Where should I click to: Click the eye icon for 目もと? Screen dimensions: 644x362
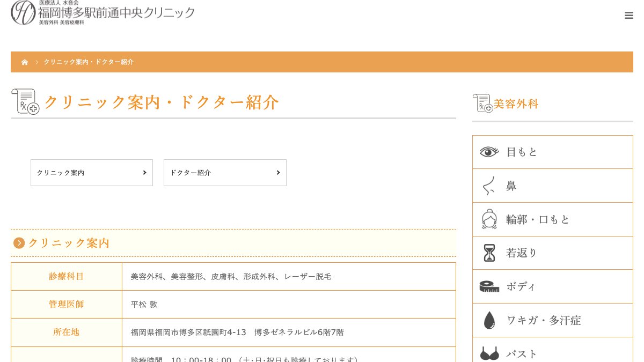489,152
